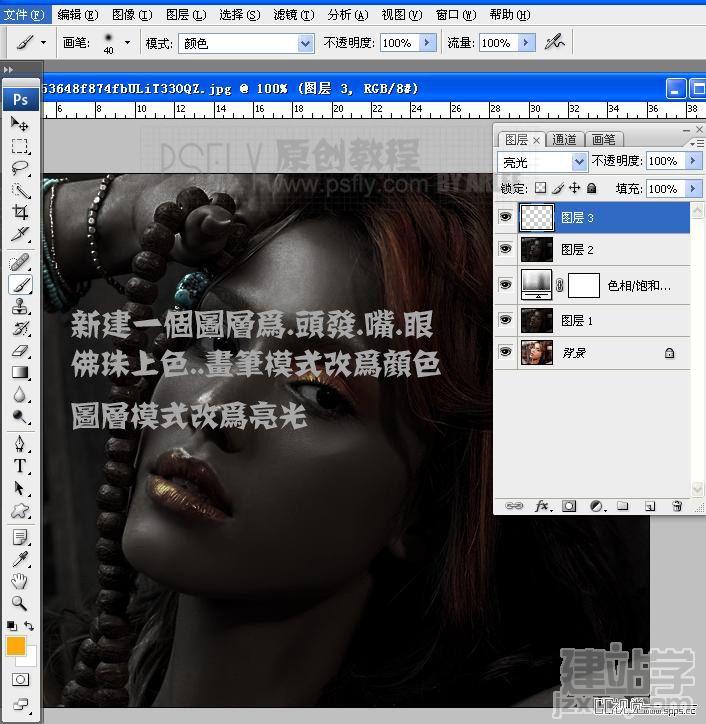Open the 文件(F) menu
Screen dimensions: 706x724
tap(24, 15)
